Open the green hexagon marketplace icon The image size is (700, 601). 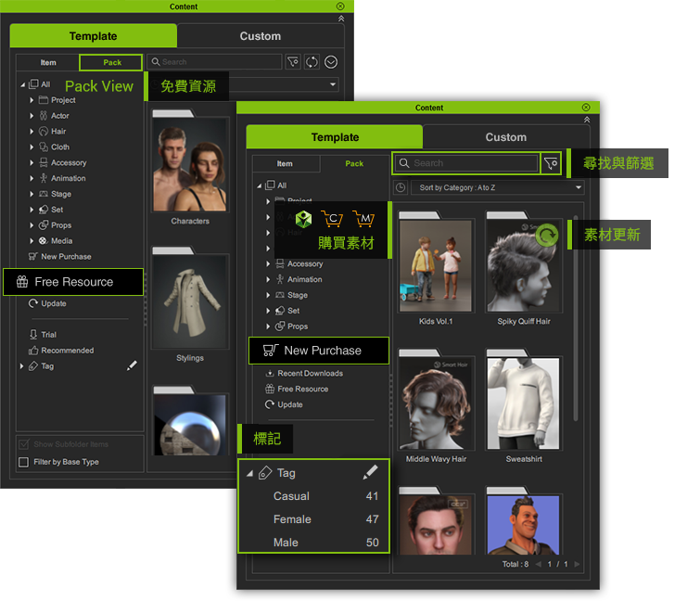[x=303, y=220]
